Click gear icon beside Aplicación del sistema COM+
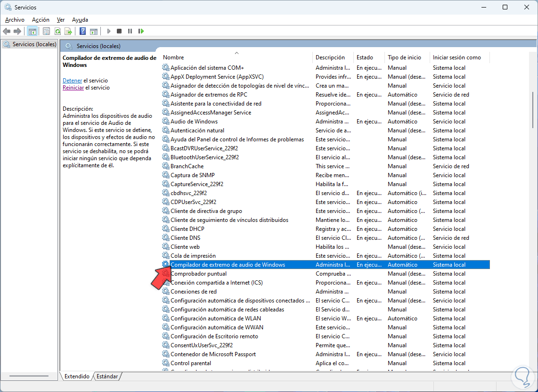 (x=166, y=68)
